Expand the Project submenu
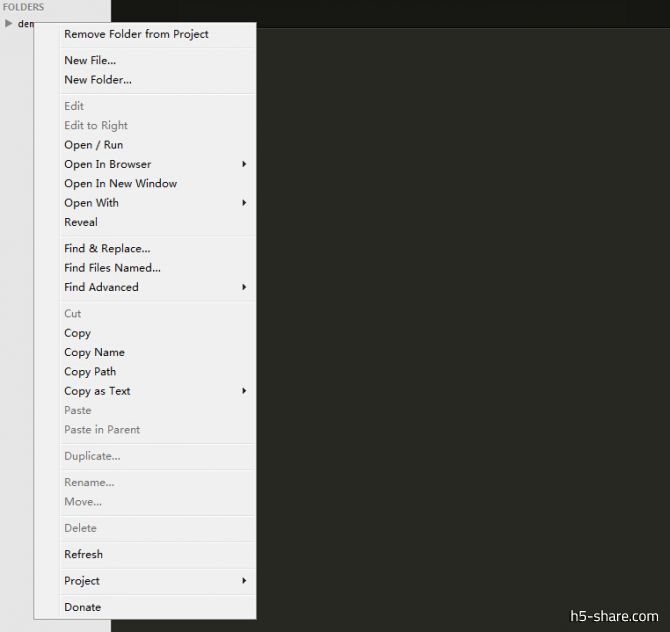Viewport: 670px width, 632px height. click(x=145, y=581)
